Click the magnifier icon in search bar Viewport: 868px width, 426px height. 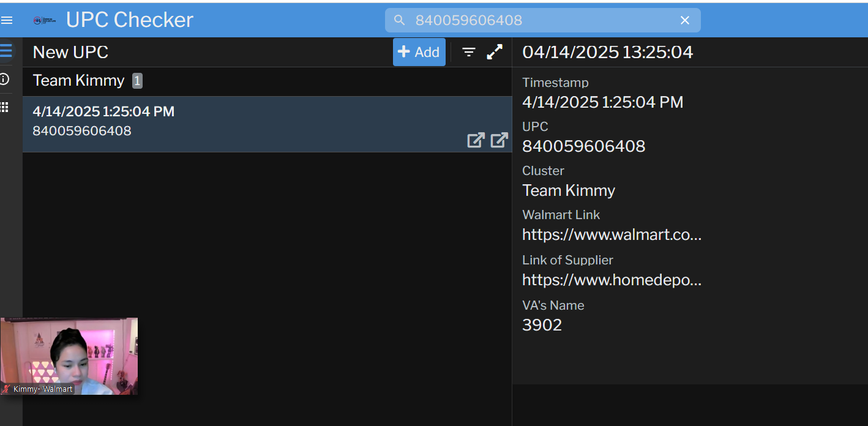tap(400, 20)
